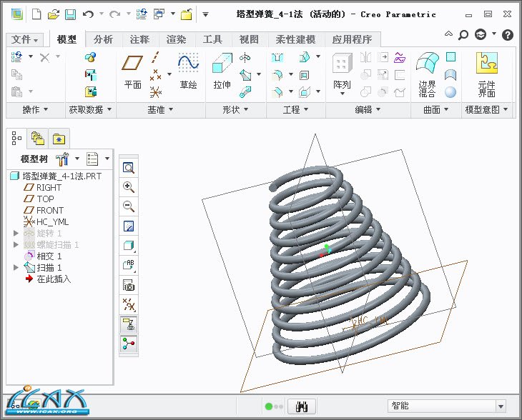Select the FRONT datum plane in tree
Viewport: 522px width, 420px height.
[x=49, y=210]
